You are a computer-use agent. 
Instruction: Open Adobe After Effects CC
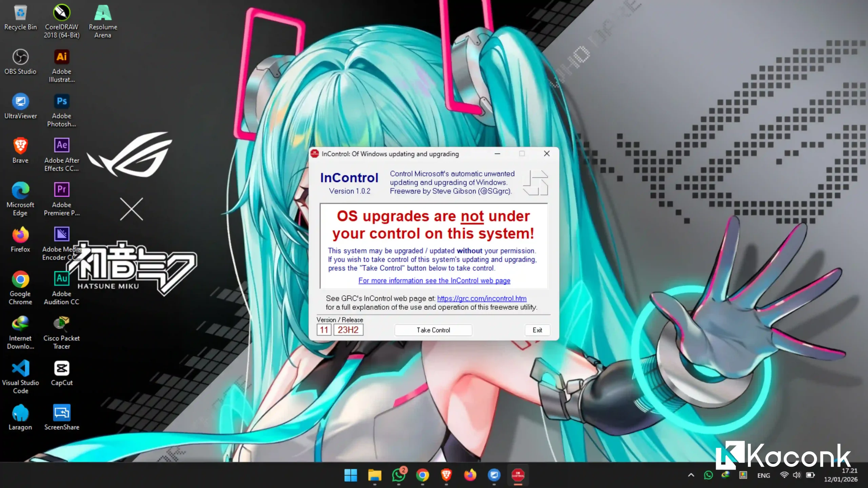tap(61, 145)
